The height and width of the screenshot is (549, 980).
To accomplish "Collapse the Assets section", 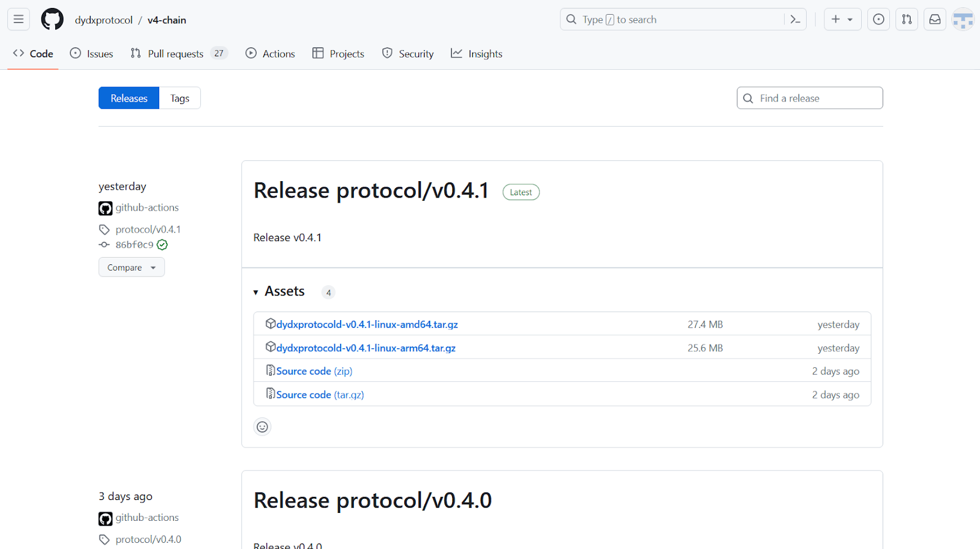I will point(279,292).
